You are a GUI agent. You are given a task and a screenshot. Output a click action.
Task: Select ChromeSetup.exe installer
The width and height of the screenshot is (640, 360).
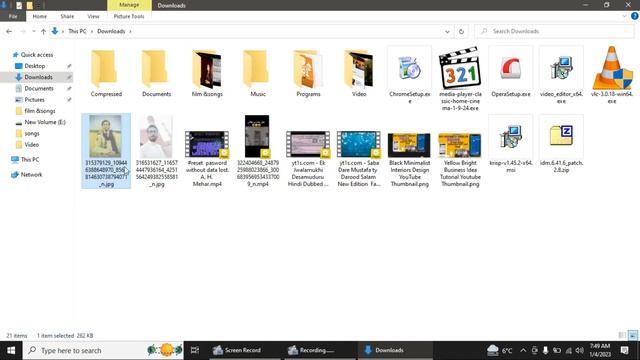point(409,76)
